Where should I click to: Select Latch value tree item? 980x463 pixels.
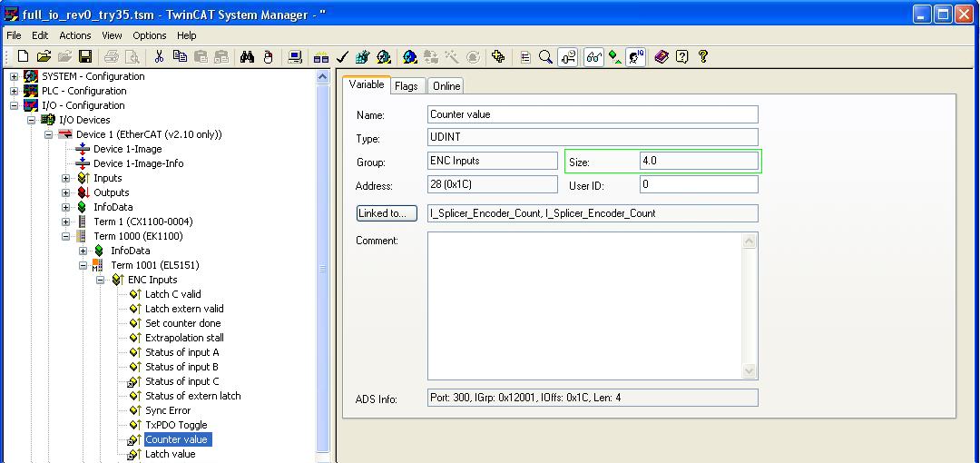(x=170, y=454)
